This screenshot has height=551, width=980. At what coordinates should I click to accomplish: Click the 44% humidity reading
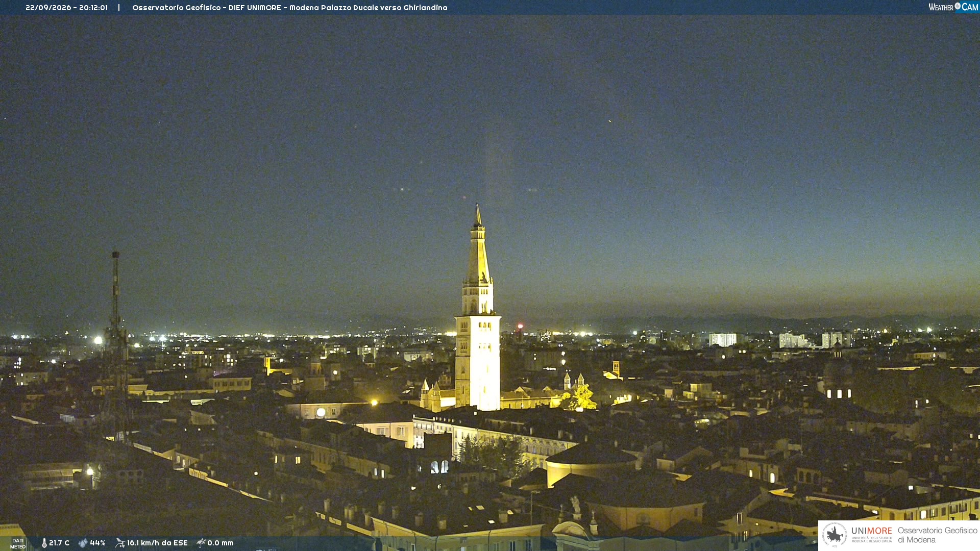click(x=97, y=543)
